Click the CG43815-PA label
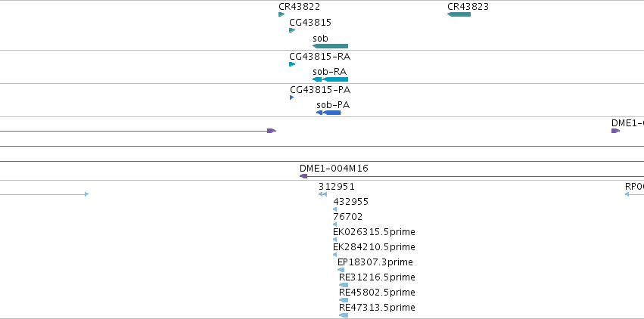This screenshot has height=319, width=644. 320,90
